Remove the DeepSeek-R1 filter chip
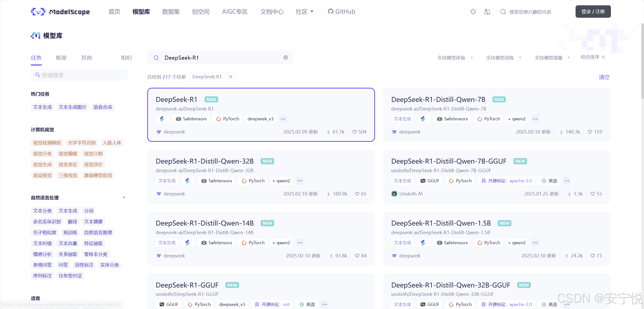The image size is (644, 309). (231, 77)
